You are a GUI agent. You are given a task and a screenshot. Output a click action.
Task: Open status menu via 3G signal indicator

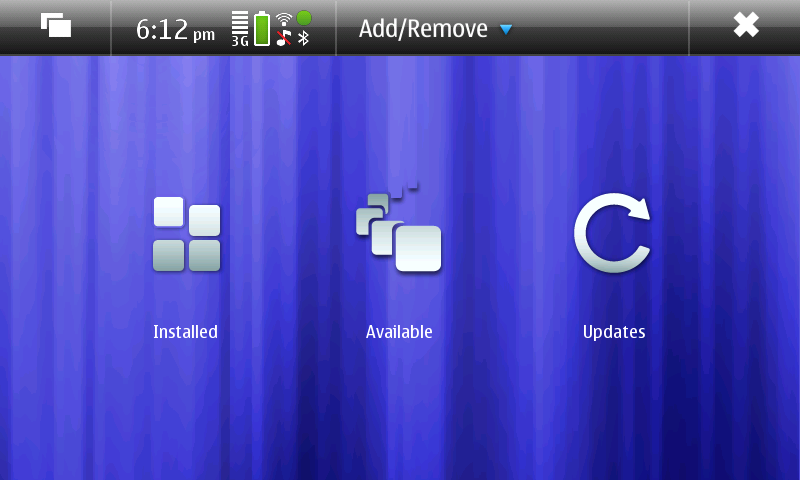point(240,29)
